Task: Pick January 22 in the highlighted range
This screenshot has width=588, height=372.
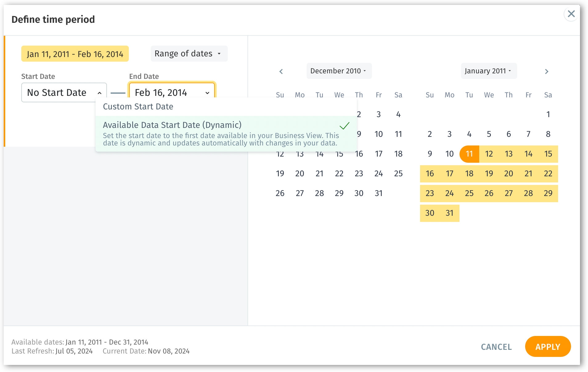Action: [x=548, y=174]
